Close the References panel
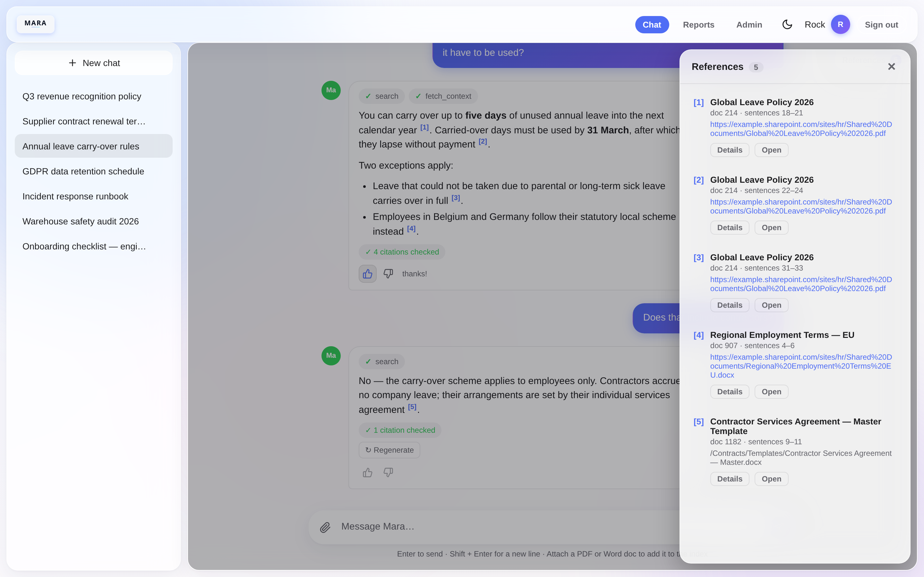The image size is (924, 577). point(891,67)
